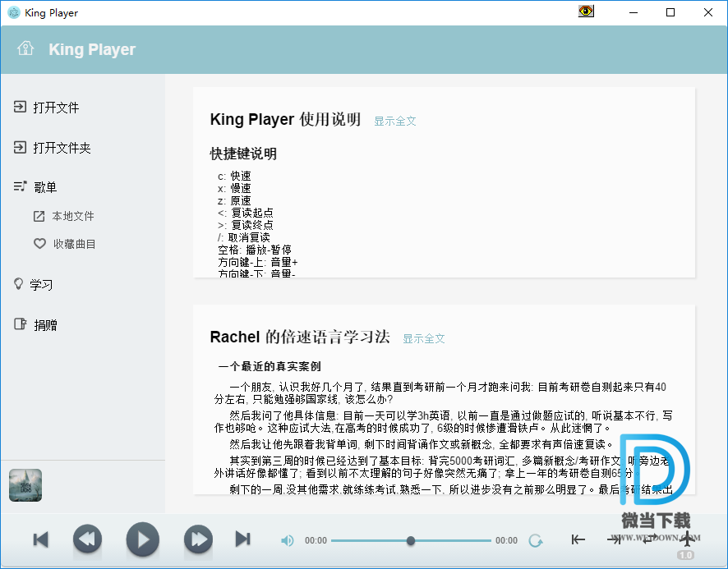Image resolution: width=728 pixels, height=569 pixels.
Task: Click the 1.0 speed badge
Action: click(685, 555)
